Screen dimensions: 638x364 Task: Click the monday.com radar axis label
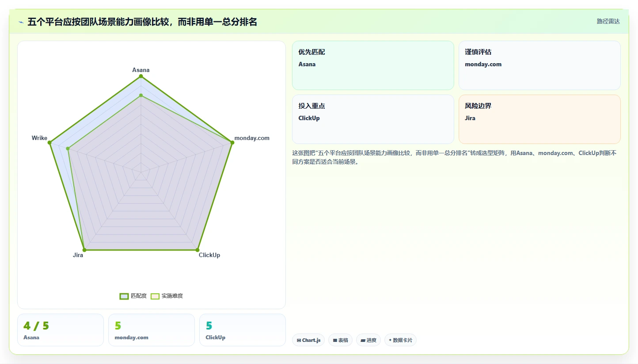[x=252, y=138]
